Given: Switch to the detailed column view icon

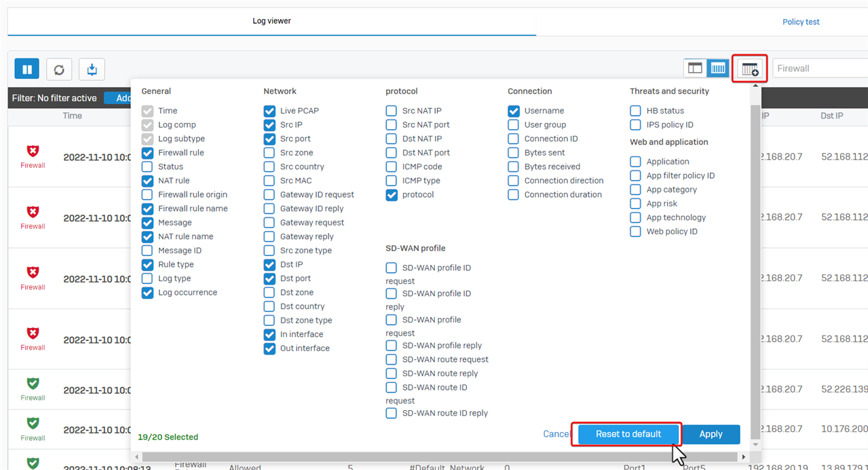Looking at the screenshot, I should point(718,68).
